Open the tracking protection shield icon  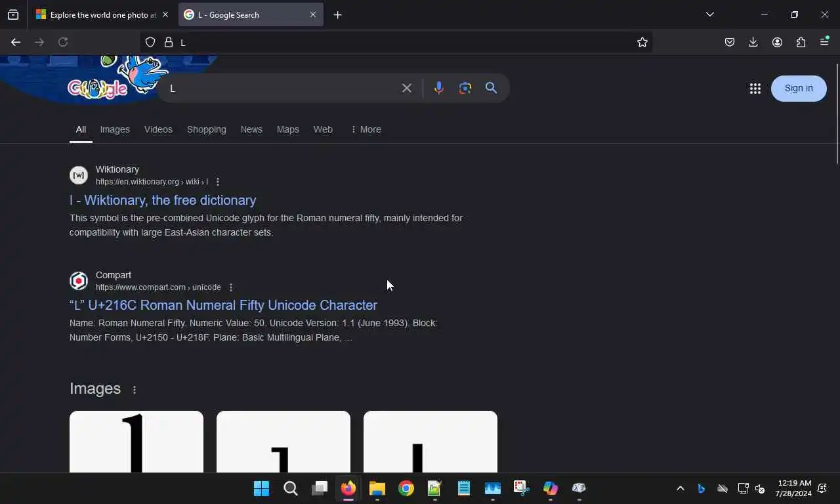click(x=150, y=42)
